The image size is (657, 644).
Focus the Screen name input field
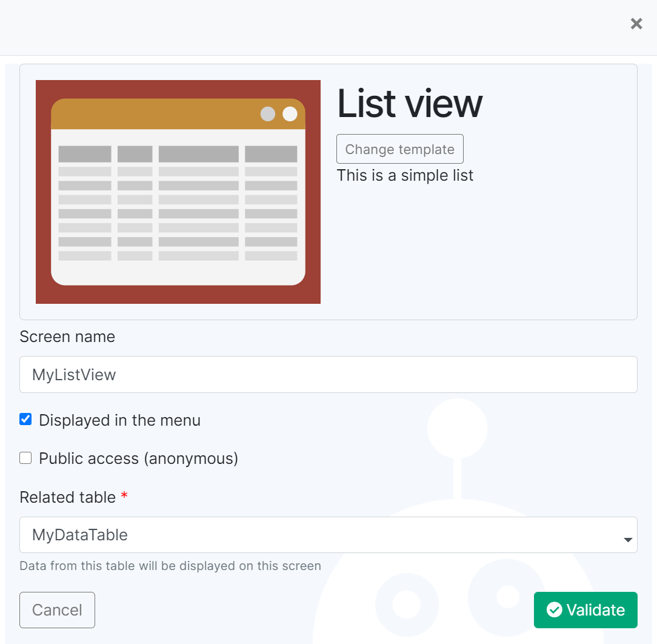coord(328,374)
